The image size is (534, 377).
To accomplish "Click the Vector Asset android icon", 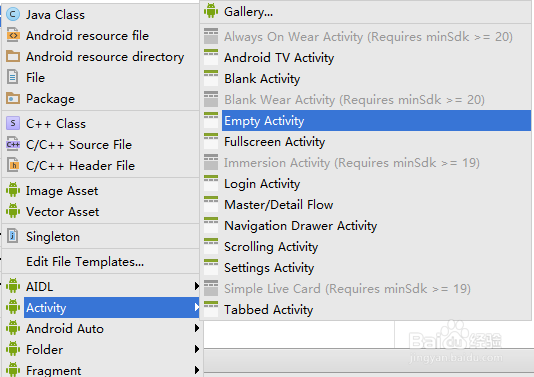I will point(13,211).
